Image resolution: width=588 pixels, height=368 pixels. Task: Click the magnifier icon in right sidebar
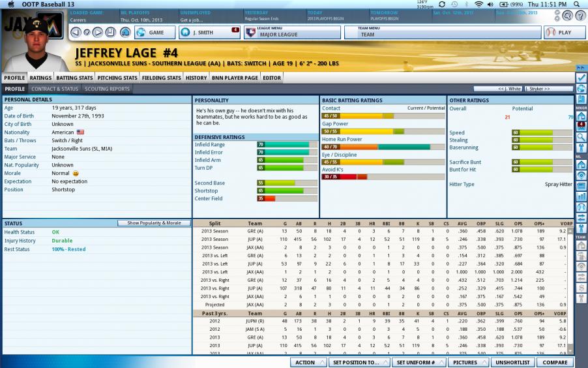(581, 137)
